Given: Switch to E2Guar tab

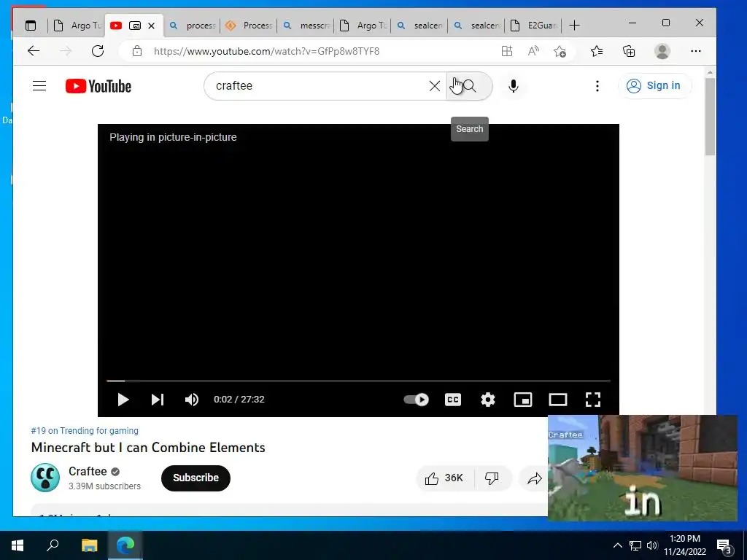Looking at the screenshot, I should click(x=533, y=26).
